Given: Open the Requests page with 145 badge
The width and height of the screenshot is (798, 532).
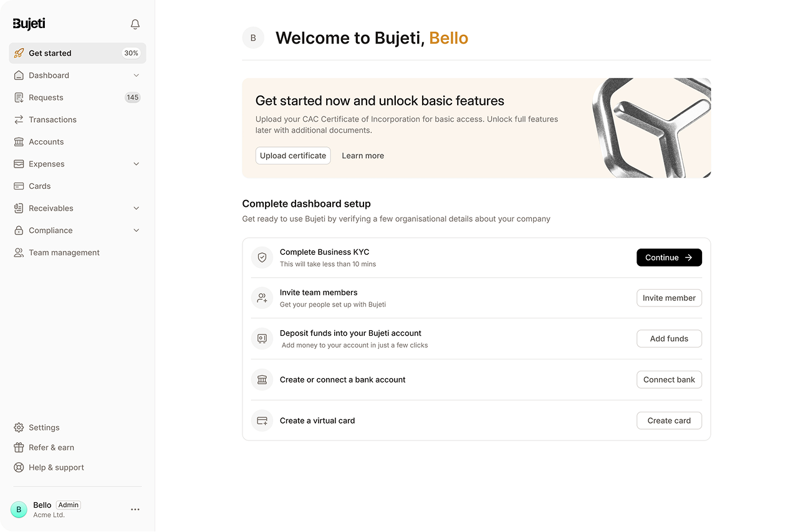Looking at the screenshot, I should click(46, 97).
